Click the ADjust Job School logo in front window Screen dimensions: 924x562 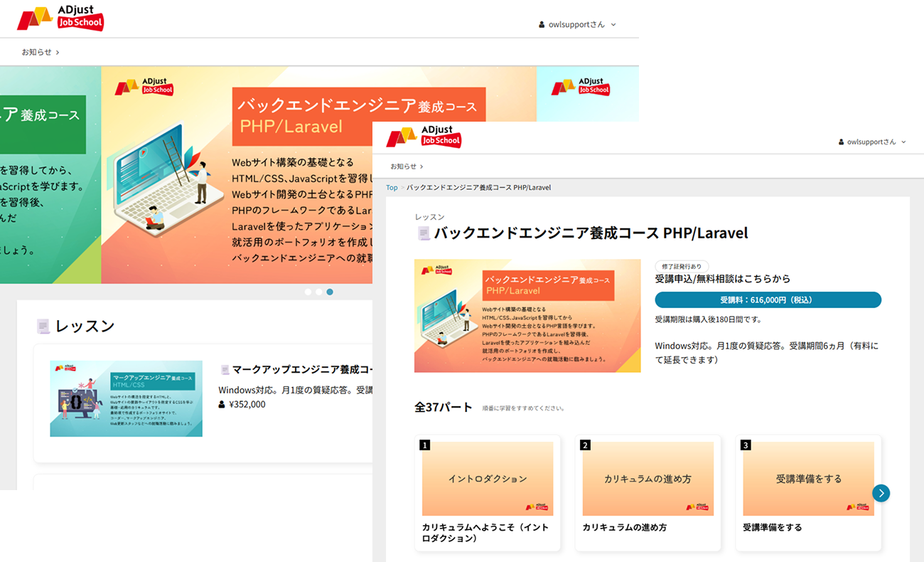tap(424, 137)
